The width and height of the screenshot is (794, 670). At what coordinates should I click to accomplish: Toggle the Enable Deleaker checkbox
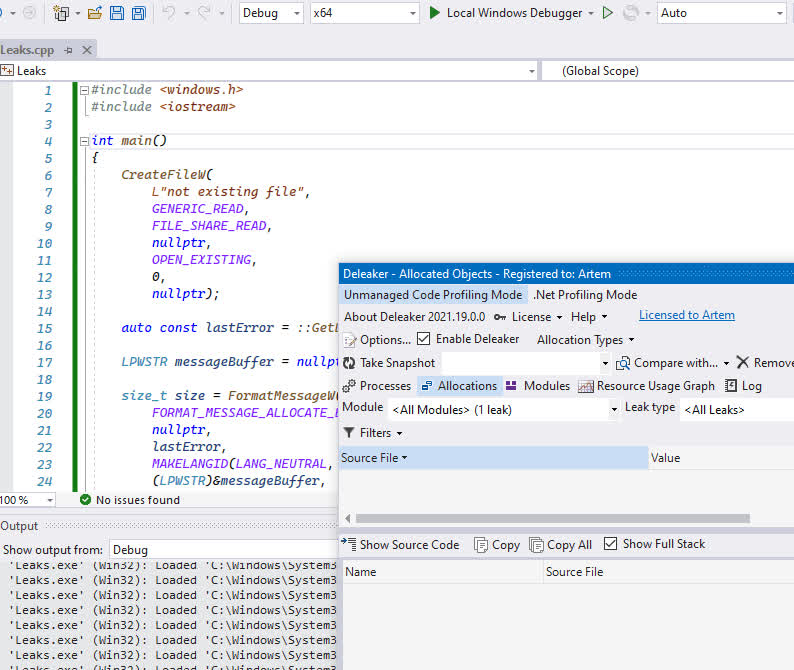[x=424, y=340]
